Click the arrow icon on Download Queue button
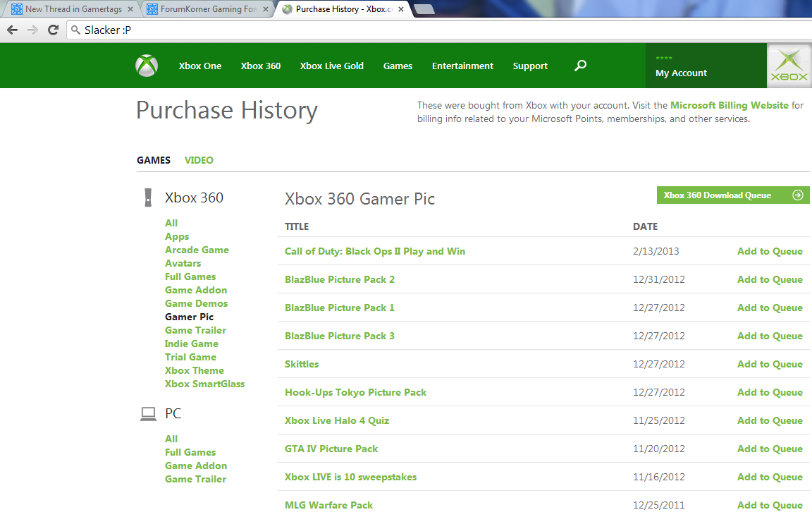The height and width of the screenshot is (517, 812). [798, 195]
